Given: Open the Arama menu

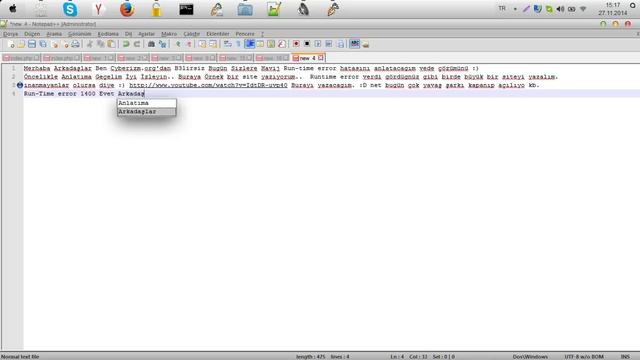Looking at the screenshot, I should click(54, 34).
